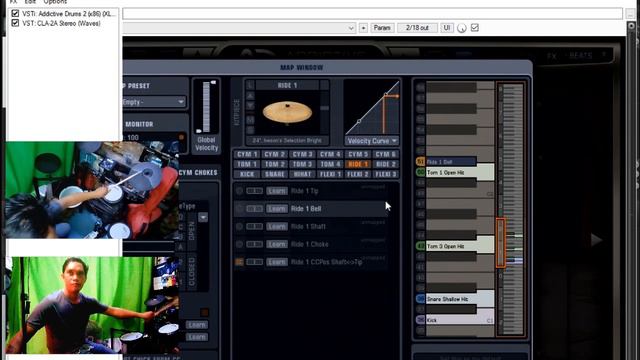Click the orange keyboard range scroll handle
This screenshot has height=360, width=640.
click(501, 243)
